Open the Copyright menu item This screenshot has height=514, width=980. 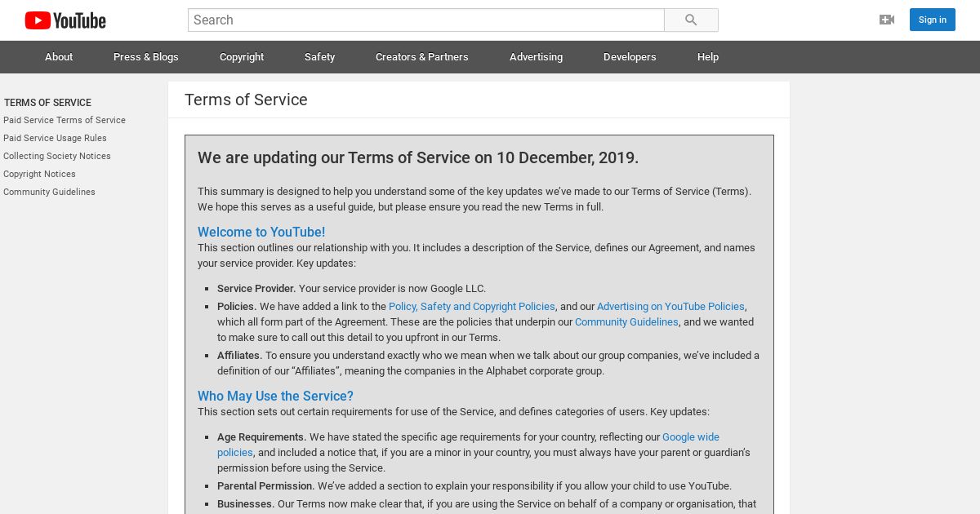(x=242, y=57)
